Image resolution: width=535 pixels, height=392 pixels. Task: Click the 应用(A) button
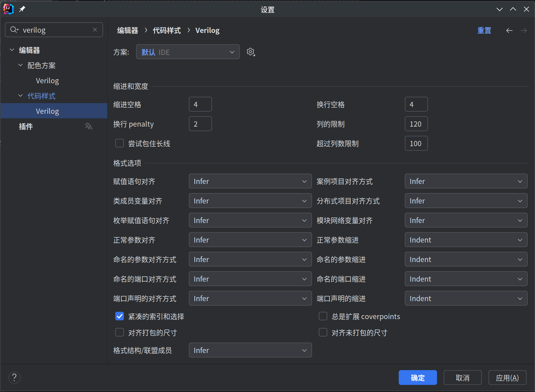coord(508,378)
